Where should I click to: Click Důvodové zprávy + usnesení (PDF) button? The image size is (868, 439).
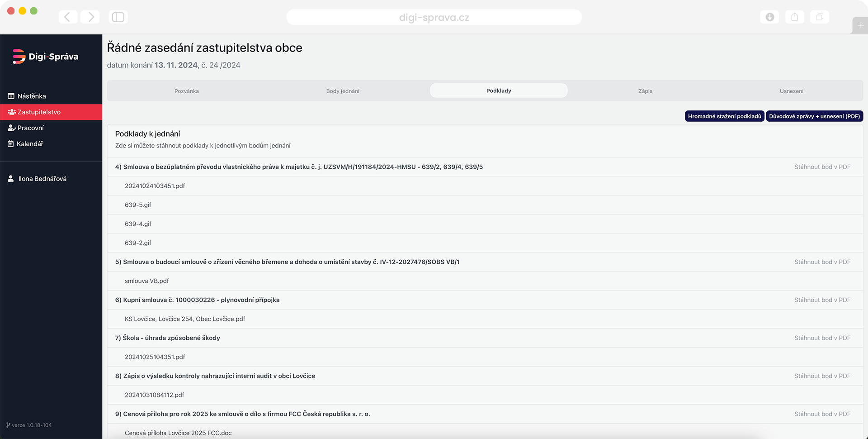(814, 116)
